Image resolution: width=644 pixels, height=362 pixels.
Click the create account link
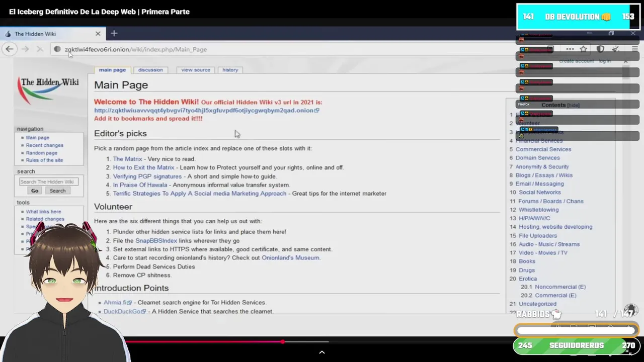[577, 61]
